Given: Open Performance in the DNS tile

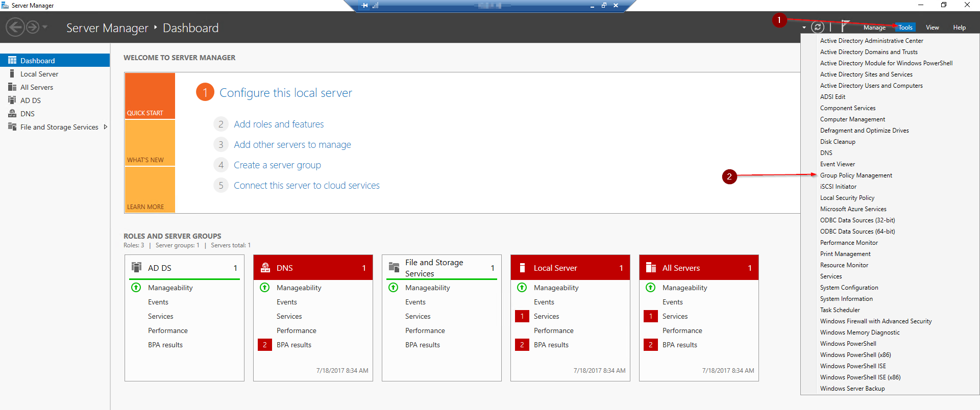Looking at the screenshot, I should (297, 330).
